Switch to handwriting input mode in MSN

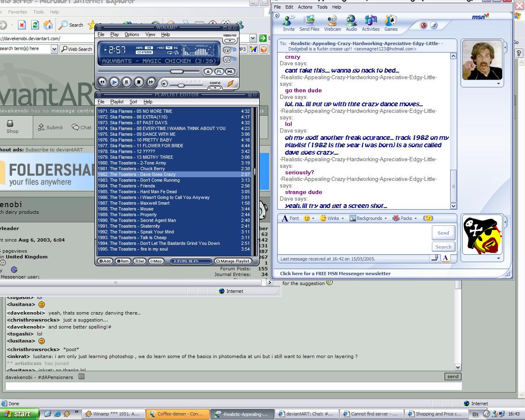pyautogui.click(x=435, y=258)
